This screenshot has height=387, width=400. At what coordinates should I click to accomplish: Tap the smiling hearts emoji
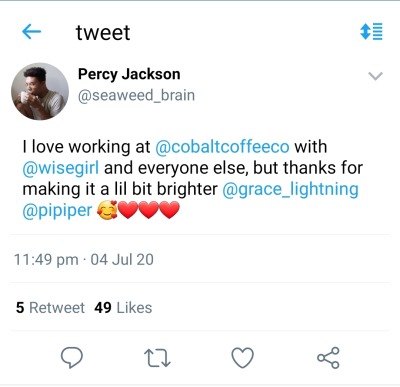coord(107,210)
